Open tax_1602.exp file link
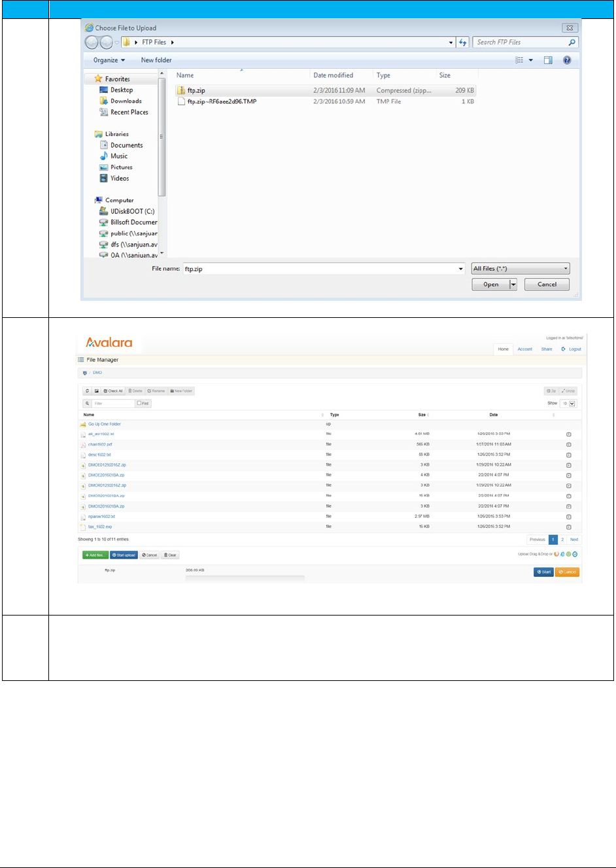Screen dimensions: 616x868 [100, 527]
